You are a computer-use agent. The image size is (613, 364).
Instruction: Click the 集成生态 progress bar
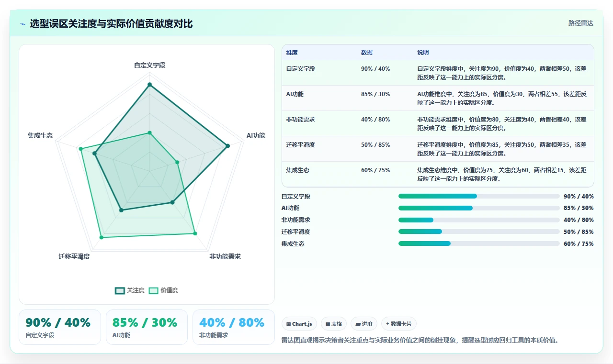point(479,244)
